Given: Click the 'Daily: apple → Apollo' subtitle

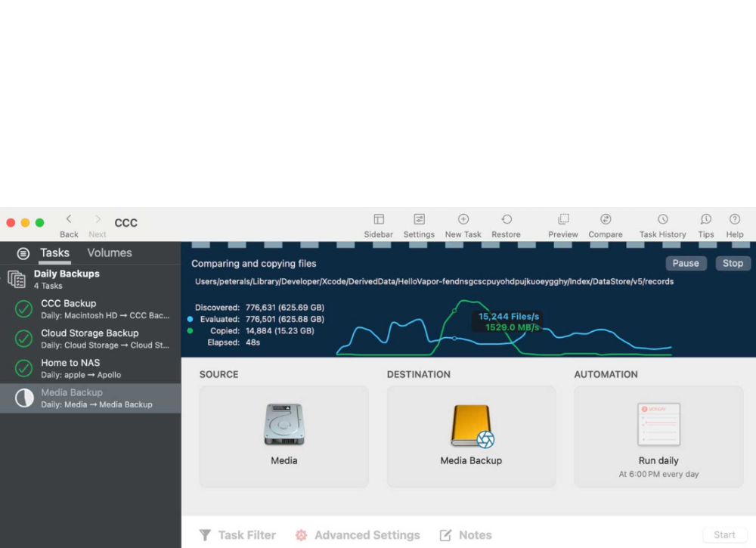Looking at the screenshot, I should tap(81, 375).
